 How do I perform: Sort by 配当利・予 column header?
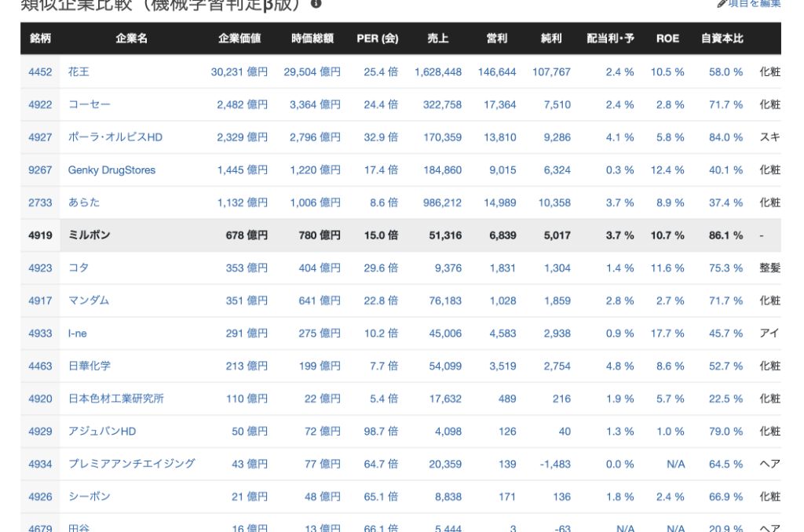(610, 38)
